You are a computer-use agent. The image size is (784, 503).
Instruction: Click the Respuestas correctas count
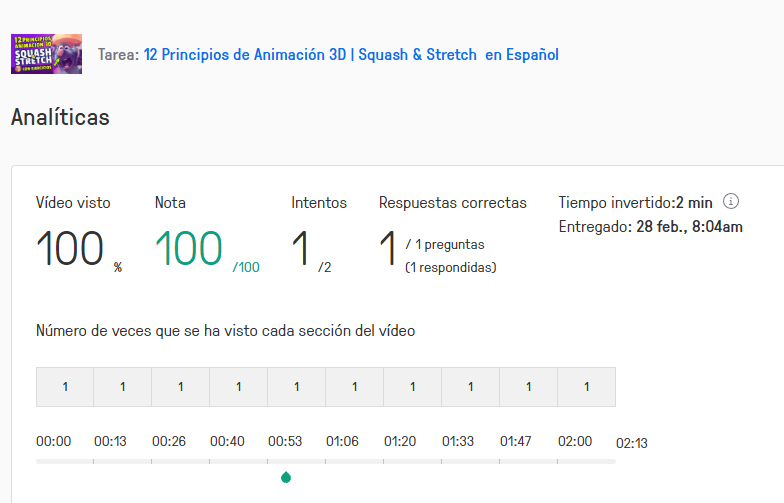point(388,249)
